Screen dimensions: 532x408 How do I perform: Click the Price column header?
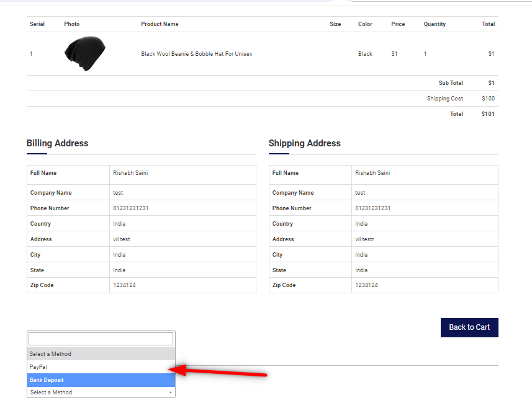[397, 24]
